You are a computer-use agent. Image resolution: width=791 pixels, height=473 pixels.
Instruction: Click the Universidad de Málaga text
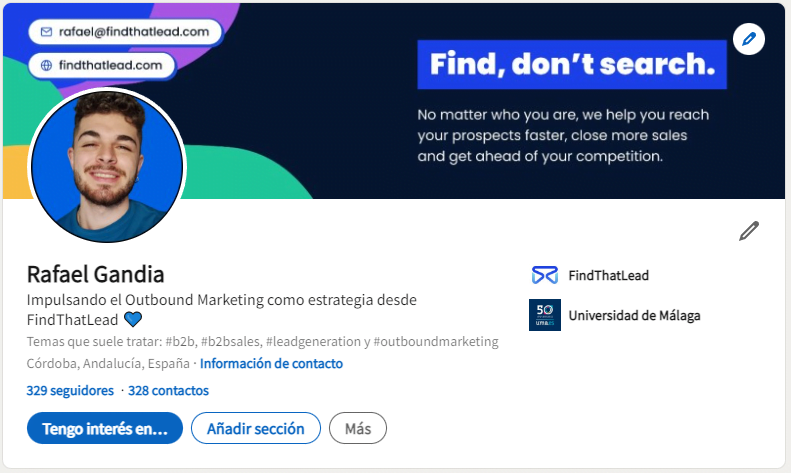tap(634, 315)
